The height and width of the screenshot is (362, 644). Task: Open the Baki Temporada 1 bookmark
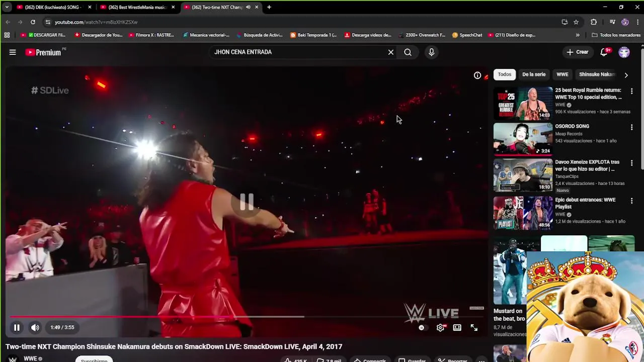tap(313, 35)
